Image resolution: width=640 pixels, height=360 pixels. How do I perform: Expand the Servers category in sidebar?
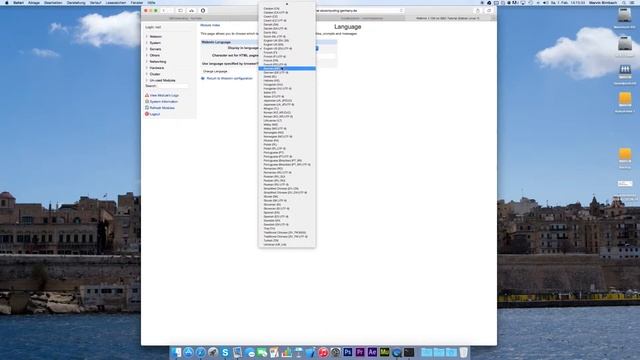click(x=156, y=49)
